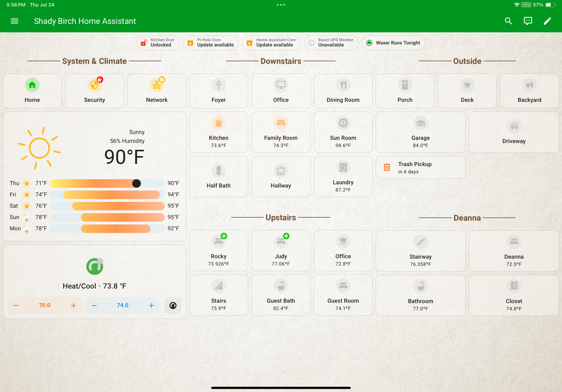
Task: Tap the Security shield icon
Action: click(x=94, y=85)
